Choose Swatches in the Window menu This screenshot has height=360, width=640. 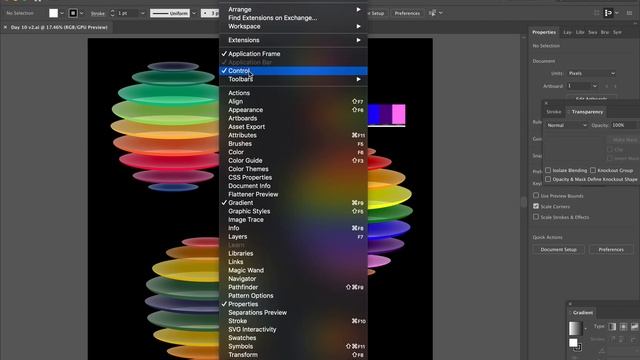point(293,338)
